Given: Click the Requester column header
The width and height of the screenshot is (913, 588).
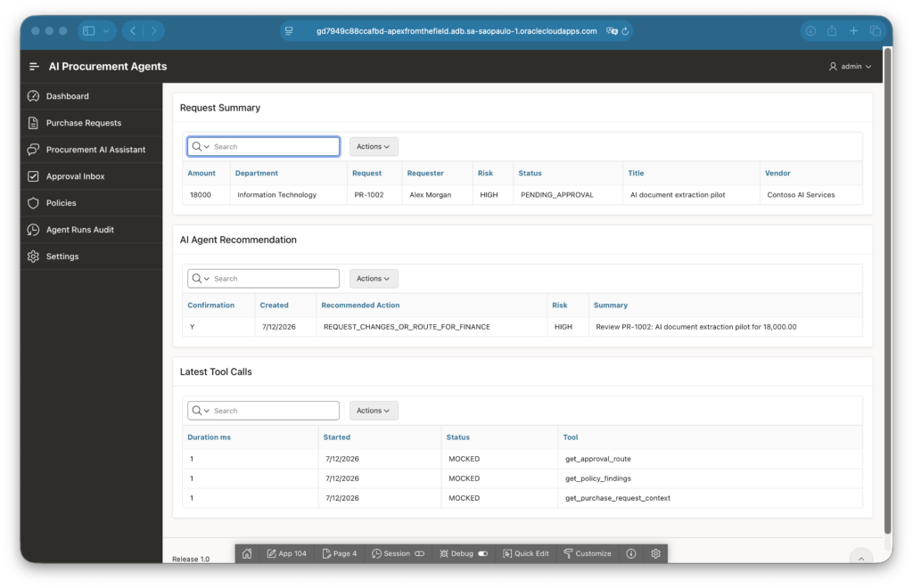Looking at the screenshot, I should (x=425, y=174).
